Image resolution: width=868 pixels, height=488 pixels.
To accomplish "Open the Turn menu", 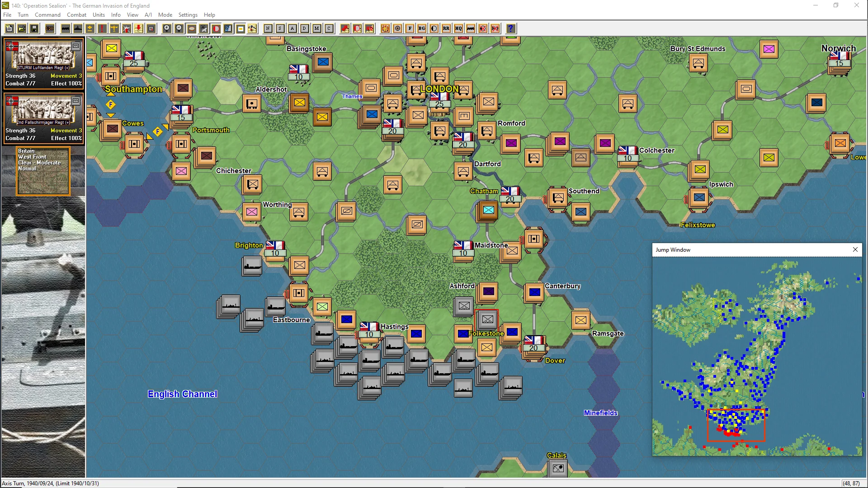I will [x=23, y=15].
